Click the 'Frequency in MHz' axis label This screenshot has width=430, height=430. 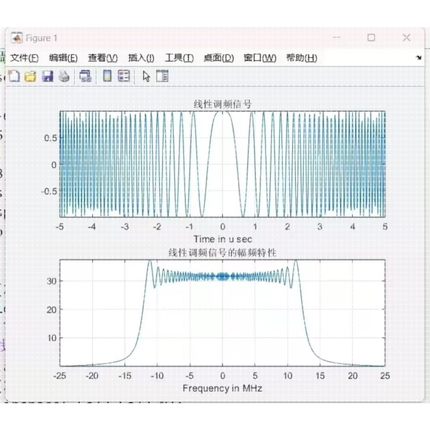coord(222,388)
